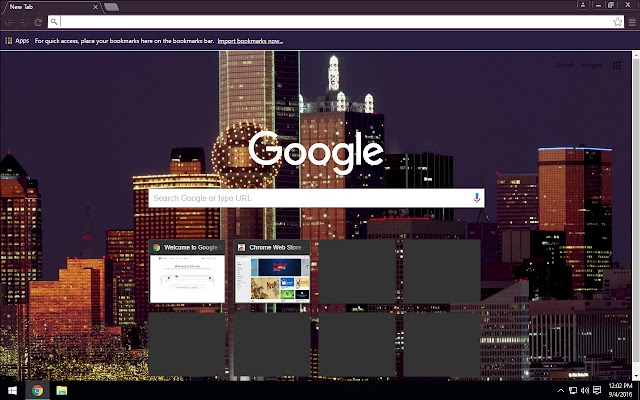Open network status tray icon
The height and width of the screenshot is (400, 640).
click(x=573, y=391)
